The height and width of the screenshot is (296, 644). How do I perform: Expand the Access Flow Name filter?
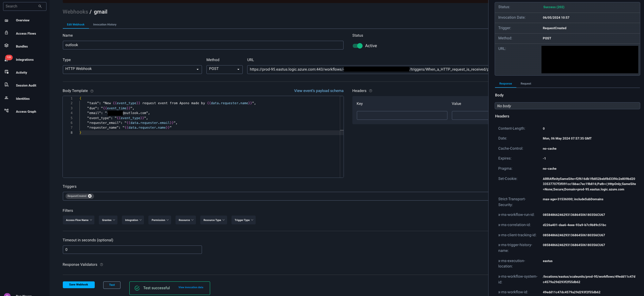coord(79,220)
